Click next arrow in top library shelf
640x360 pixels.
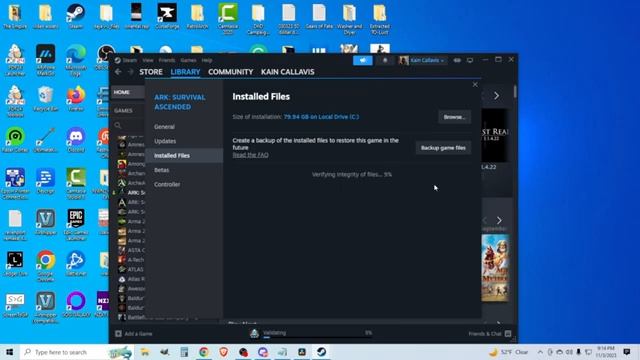497,96
